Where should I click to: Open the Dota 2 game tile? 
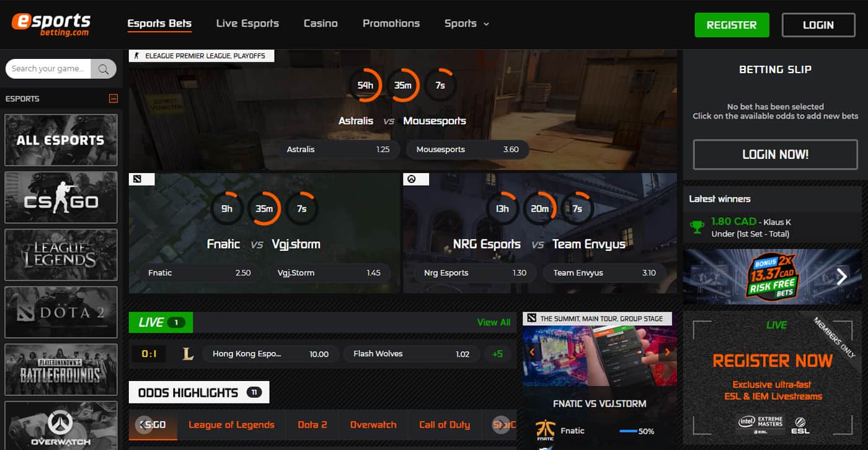coord(61,312)
